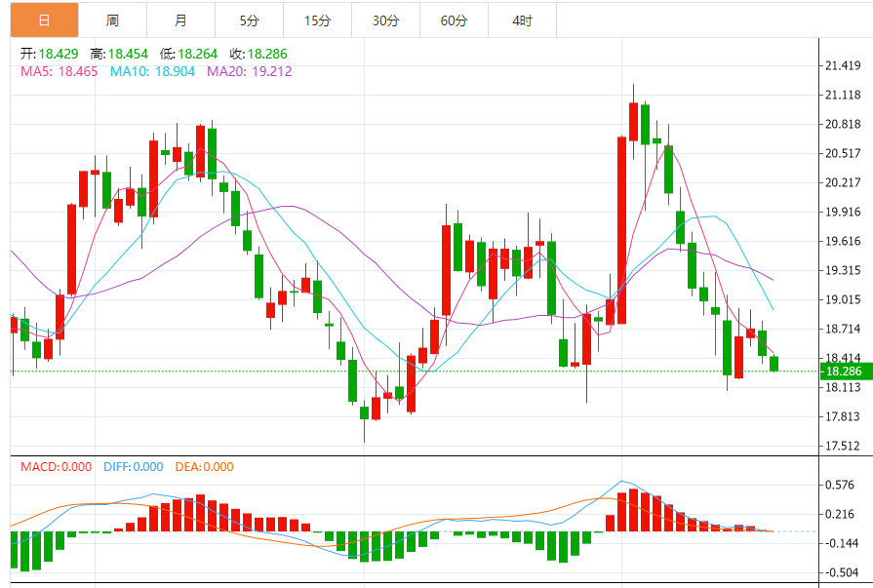Click the MA20: 19.212 indicator label

pyautogui.click(x=250, y=71)
